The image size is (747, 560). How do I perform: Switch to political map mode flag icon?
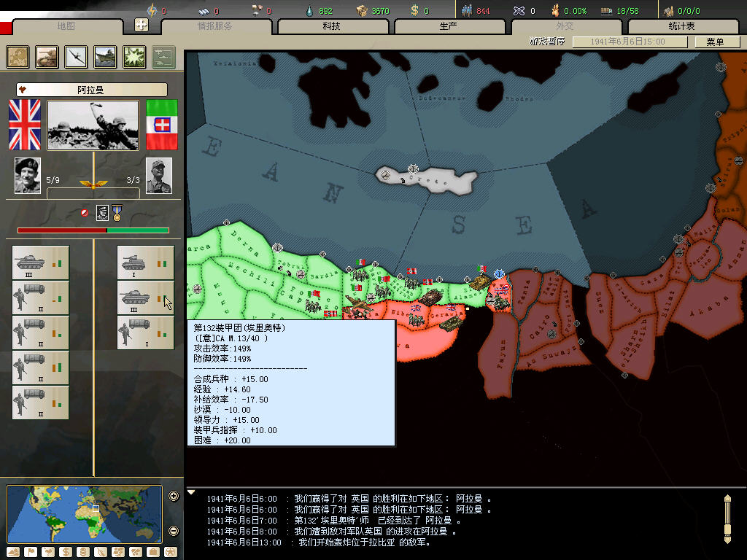(x=31, y=552)
